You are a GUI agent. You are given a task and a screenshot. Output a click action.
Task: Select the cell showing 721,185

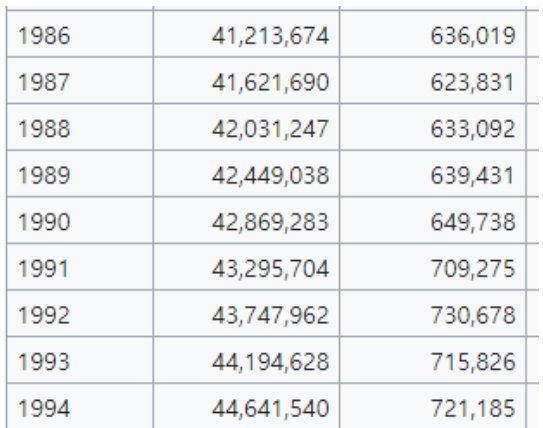click(433, 406)
